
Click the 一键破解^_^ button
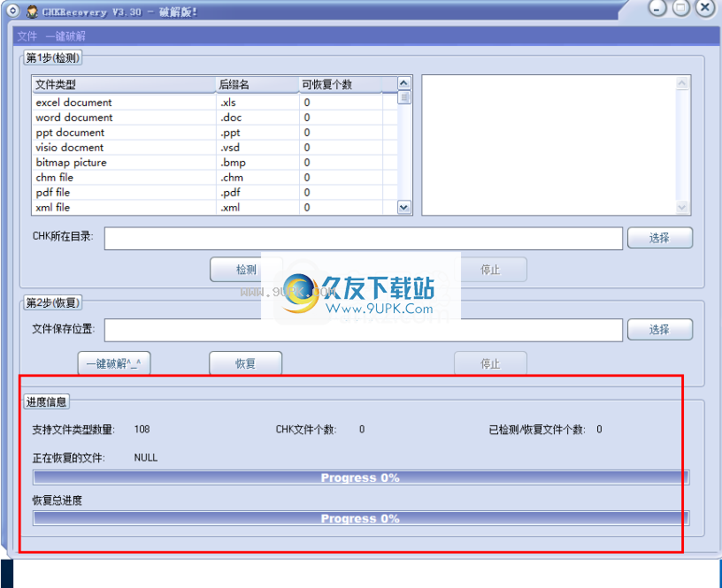coord(114,363)
